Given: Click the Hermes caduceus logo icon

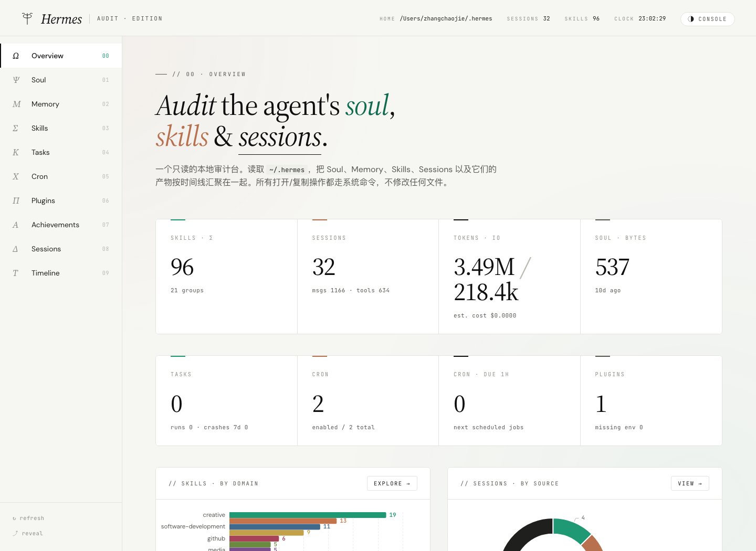Looking at the screenshot, I should tap(27, 18).
